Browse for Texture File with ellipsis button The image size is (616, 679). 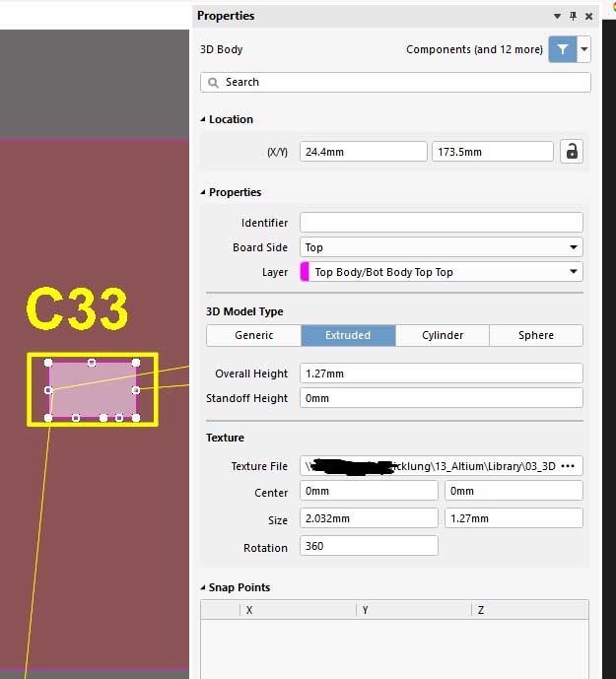567,466
